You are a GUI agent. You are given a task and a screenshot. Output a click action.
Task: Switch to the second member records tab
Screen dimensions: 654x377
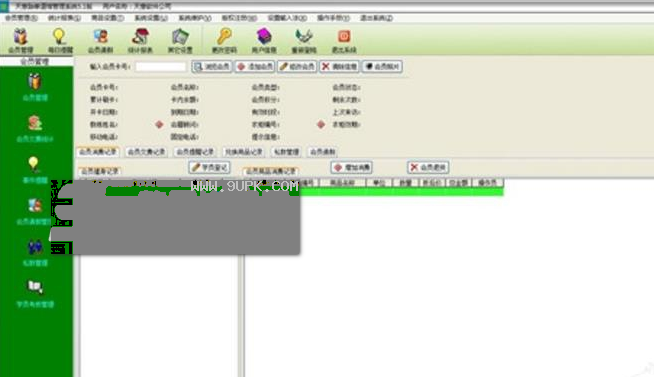point(146,152)
